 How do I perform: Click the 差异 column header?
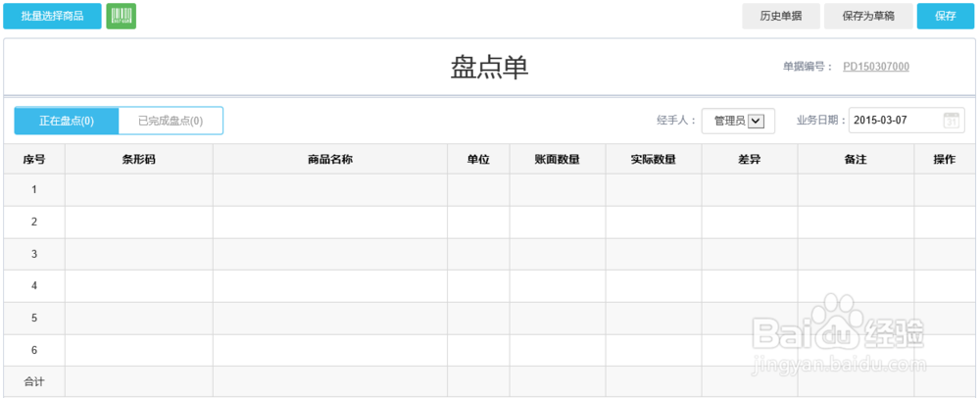[749, 159]
